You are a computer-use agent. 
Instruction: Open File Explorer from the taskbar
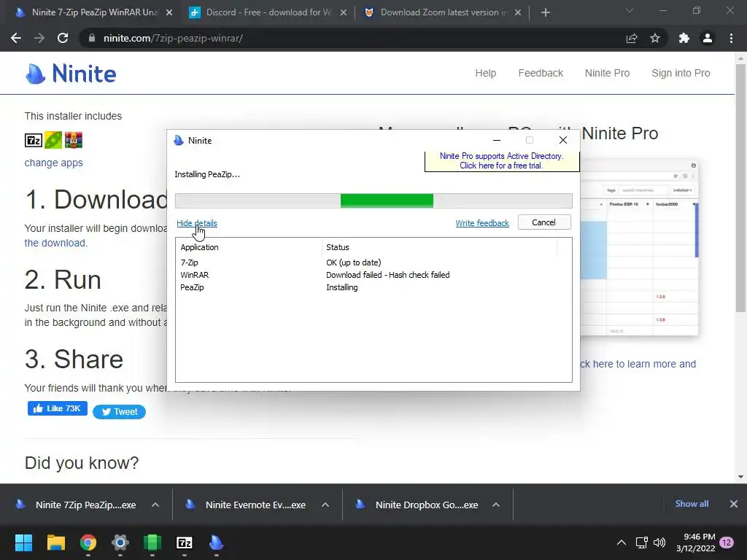pyautogui.click(x=55, y=542)
